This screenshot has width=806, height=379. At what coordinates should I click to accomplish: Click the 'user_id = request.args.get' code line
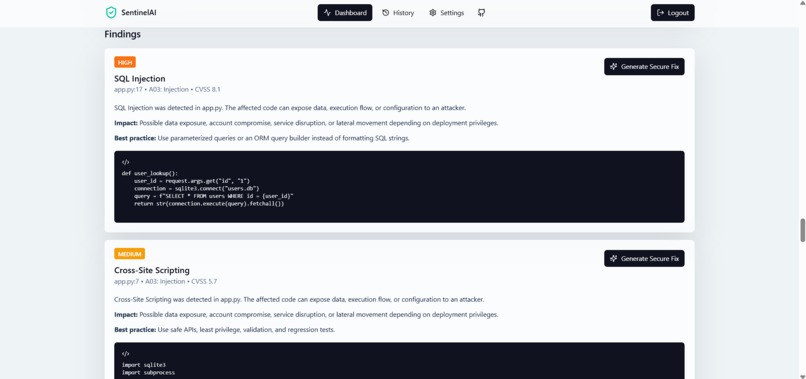tap(192, 181)
